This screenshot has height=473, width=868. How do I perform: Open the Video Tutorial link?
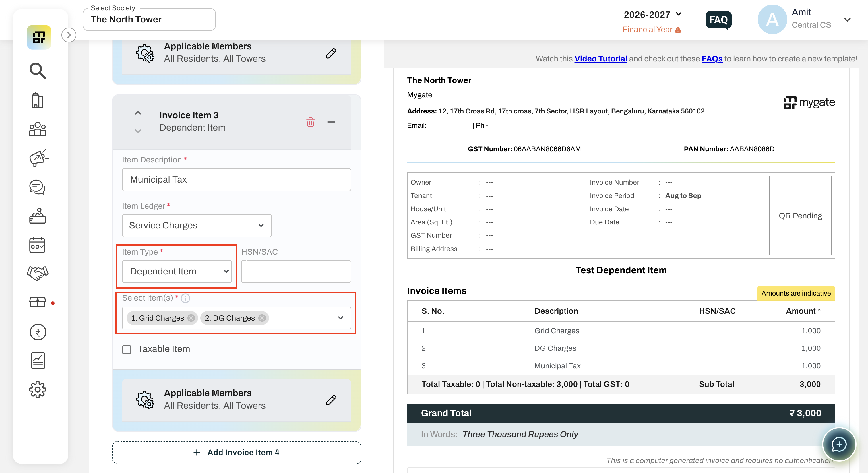[x=600, y=59]
